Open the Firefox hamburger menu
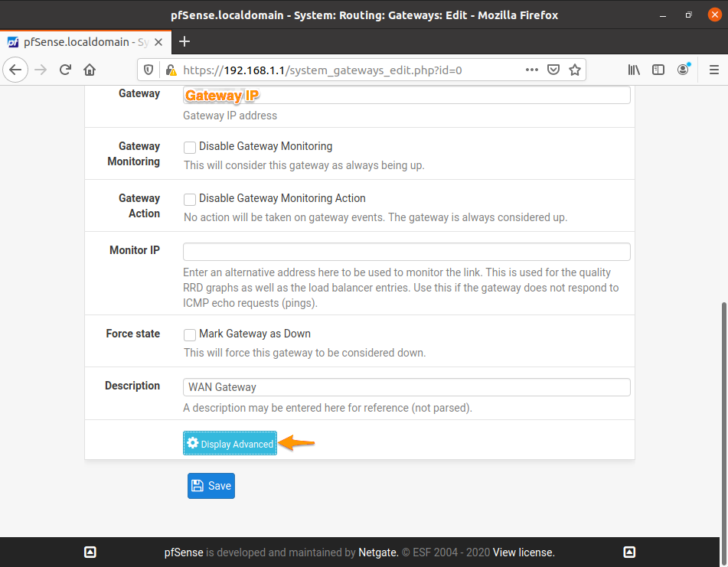 (x=713, y=69)
